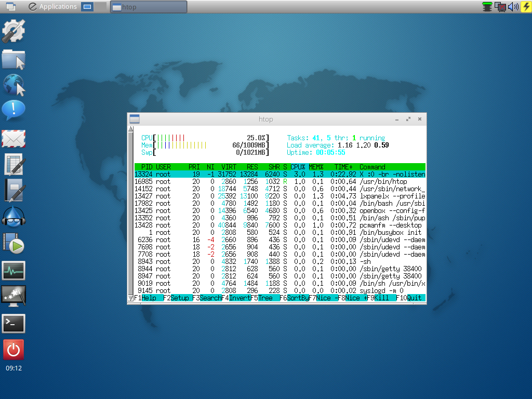Open the system monitor pulse icon

click(14, 270)
